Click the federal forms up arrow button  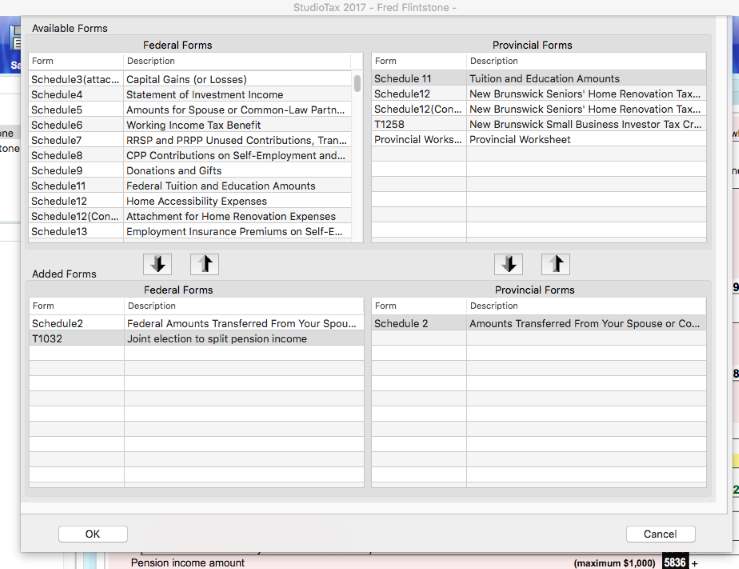pos(203,264)
